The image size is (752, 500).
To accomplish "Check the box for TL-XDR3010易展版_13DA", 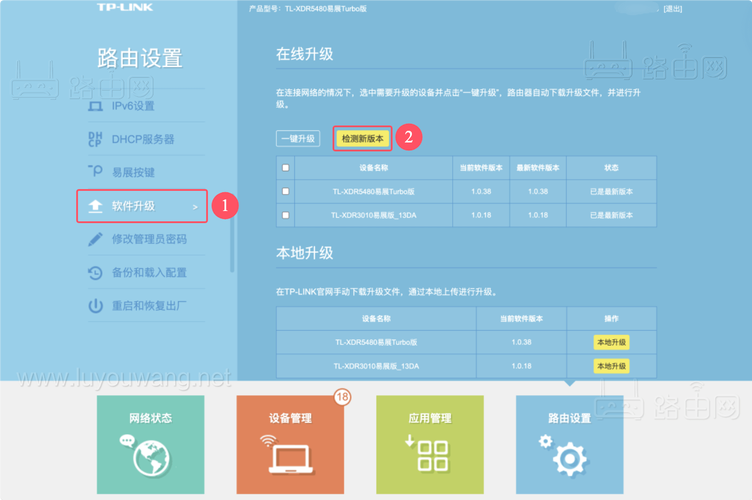I will [x=286, y=215].
